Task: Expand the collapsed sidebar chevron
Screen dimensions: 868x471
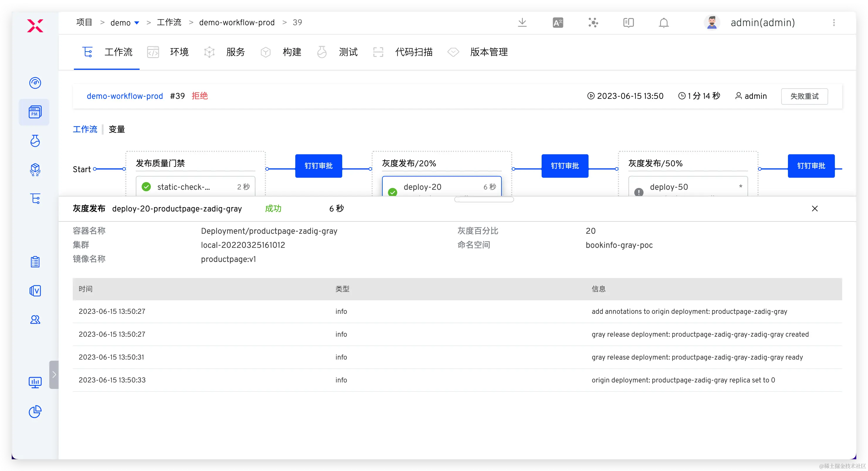Action: pyautogui.click(x=54, y=375)
